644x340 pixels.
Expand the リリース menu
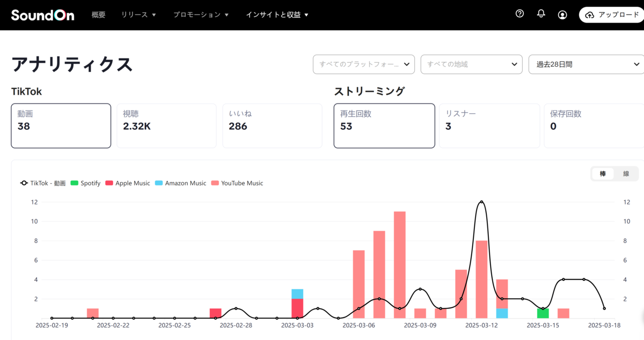[x=138, y=15]
